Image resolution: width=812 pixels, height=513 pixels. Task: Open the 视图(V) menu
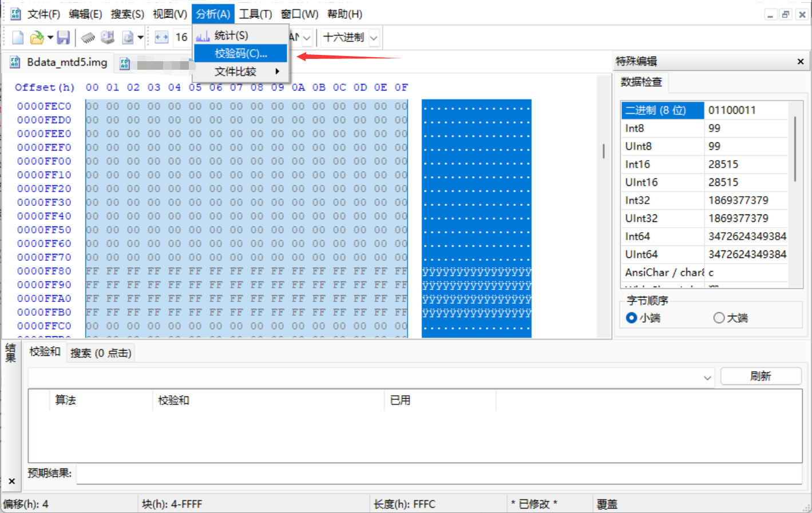[x=169, y=14]
